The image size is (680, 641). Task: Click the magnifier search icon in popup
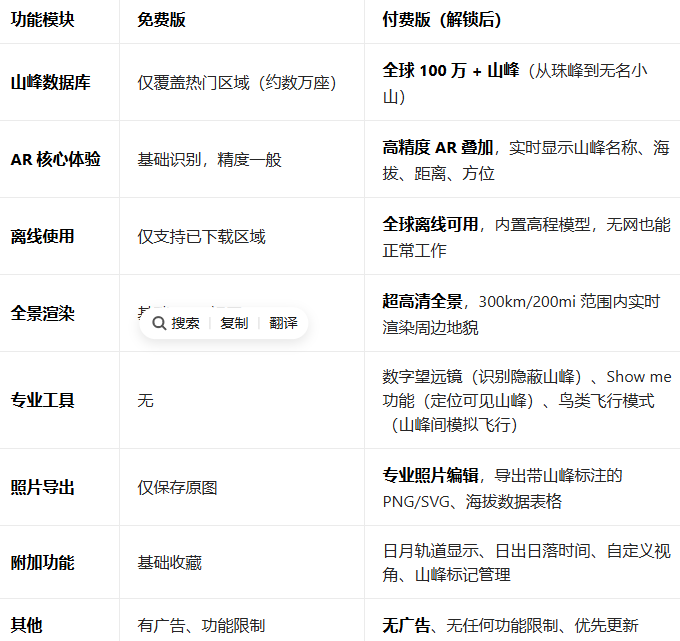pyautogui.click(x=159, y=323)
